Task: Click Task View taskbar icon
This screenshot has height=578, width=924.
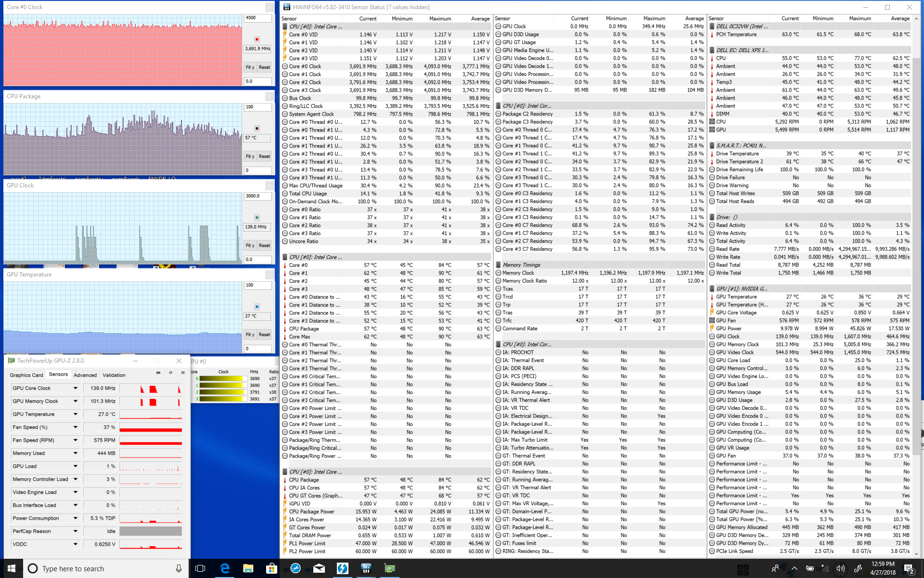Action: [200, 568]
